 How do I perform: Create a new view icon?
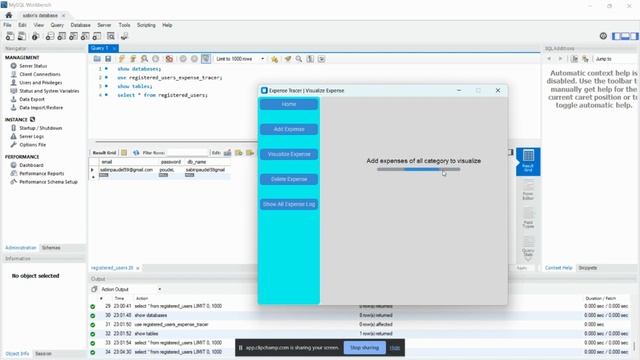tap(73, 36)
